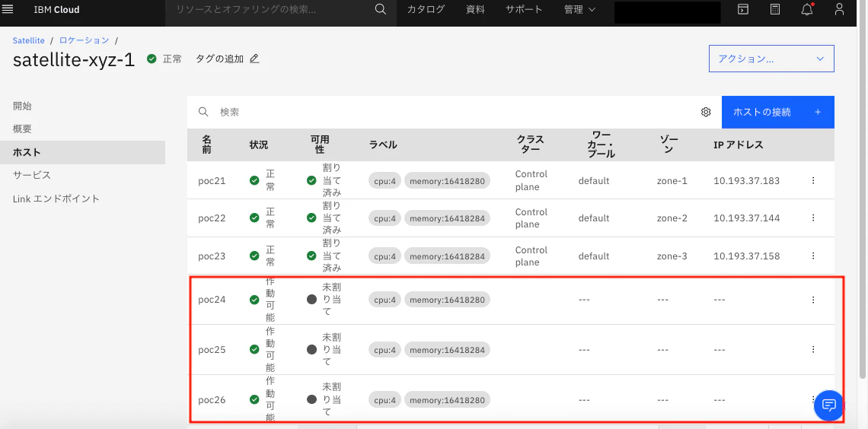The image size is (868, 429).
Task: Sort by 状況 column header
Action: coord(259,145)
